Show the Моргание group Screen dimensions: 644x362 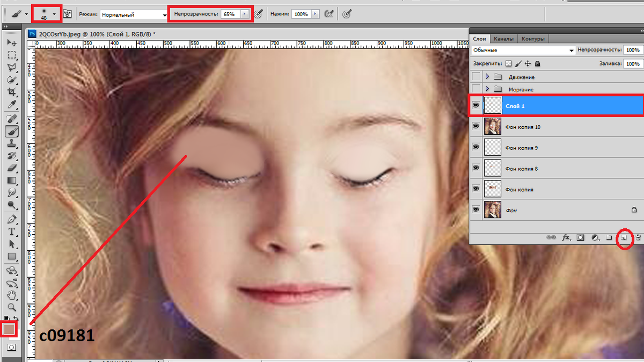coord(475,89)
